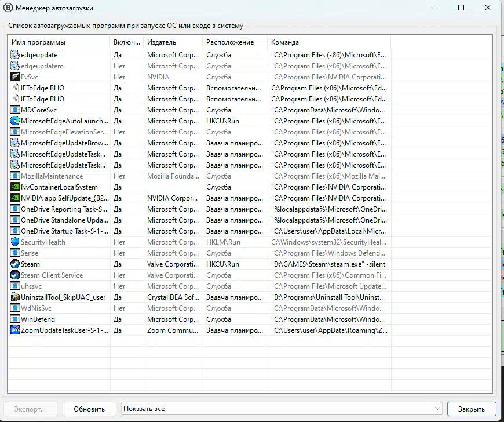Click the Mozilla Foundation publisher cell

point(173,176)
